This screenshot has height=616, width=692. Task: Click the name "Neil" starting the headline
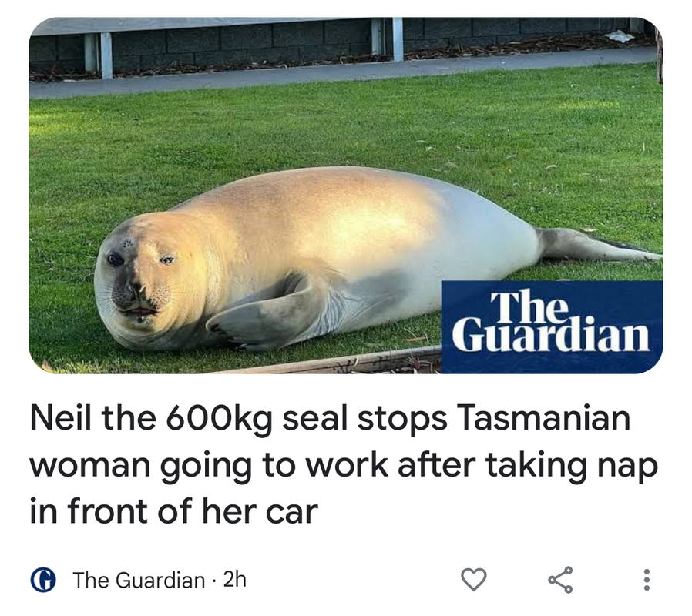click(x=62, y=418)
